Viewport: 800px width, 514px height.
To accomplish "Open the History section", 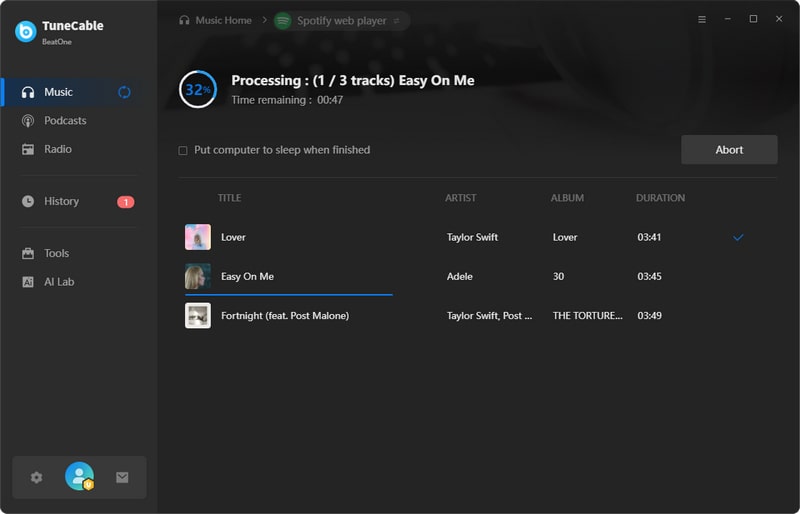I will click(61, 201).
